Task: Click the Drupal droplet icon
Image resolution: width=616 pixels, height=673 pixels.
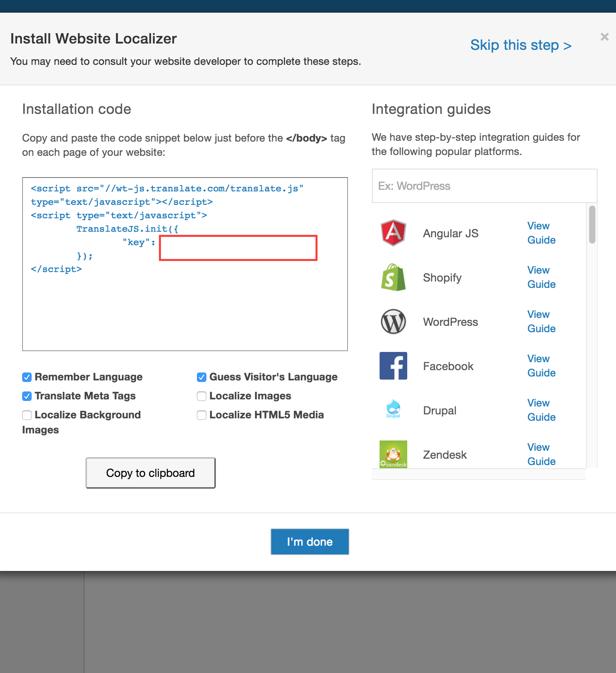Action: 393,409
